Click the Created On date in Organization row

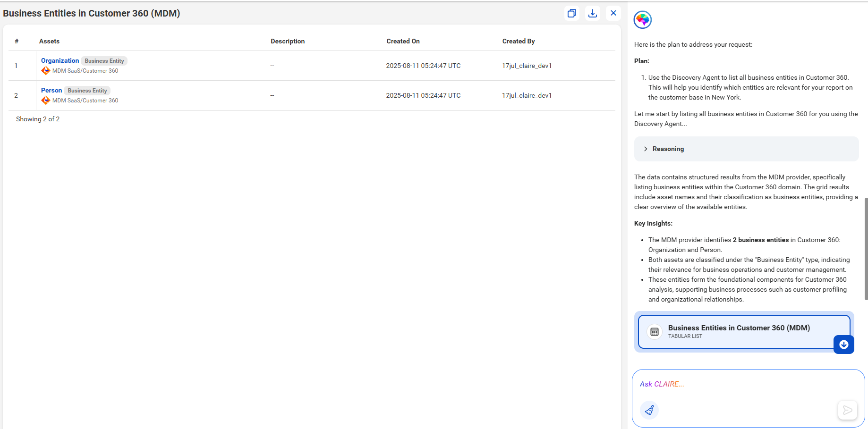423,66
